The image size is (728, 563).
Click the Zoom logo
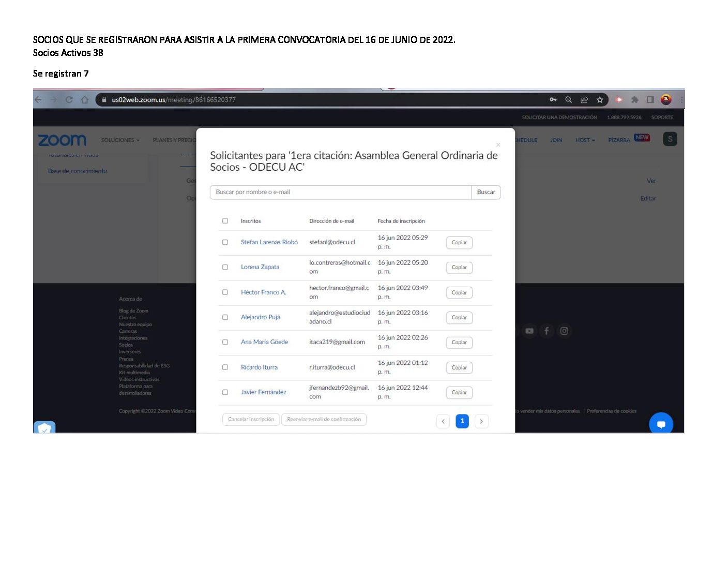pyautogui.click(x=62, y=140)
